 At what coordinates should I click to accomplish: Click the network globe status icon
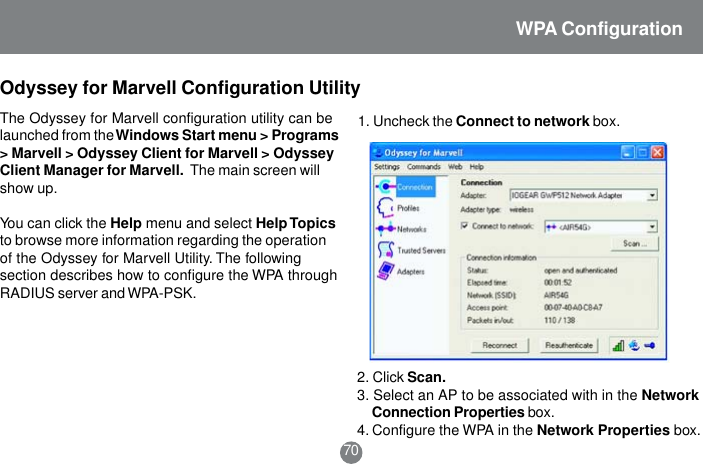[x=634, y=345]
